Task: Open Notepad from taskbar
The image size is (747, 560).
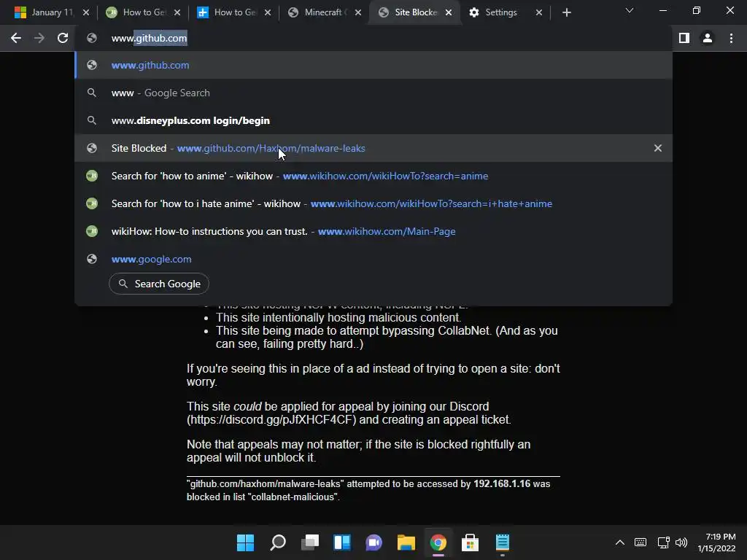Action: (503, 542)
